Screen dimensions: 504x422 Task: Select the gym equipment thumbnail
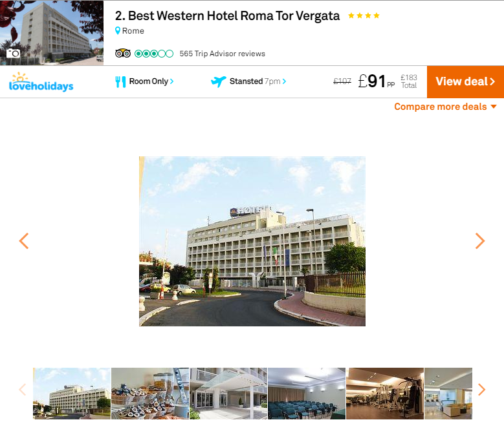point(385,394)
